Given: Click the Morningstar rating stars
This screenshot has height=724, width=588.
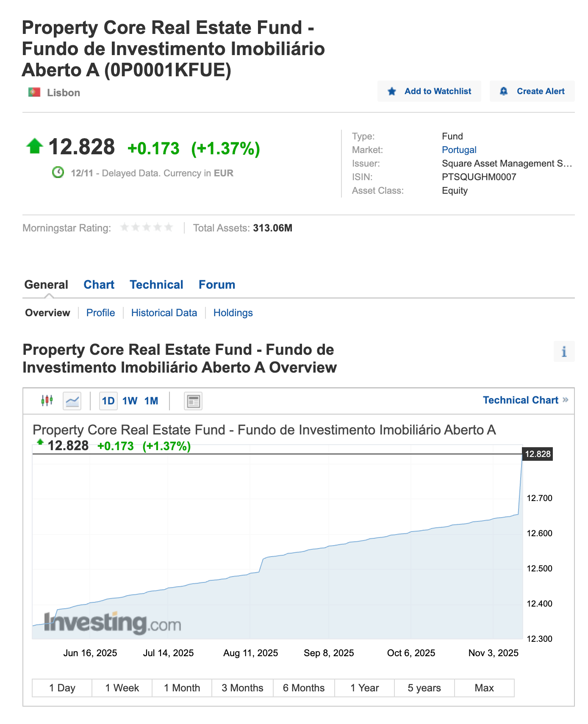Looking at the screenshot, I should coord(147,228).
